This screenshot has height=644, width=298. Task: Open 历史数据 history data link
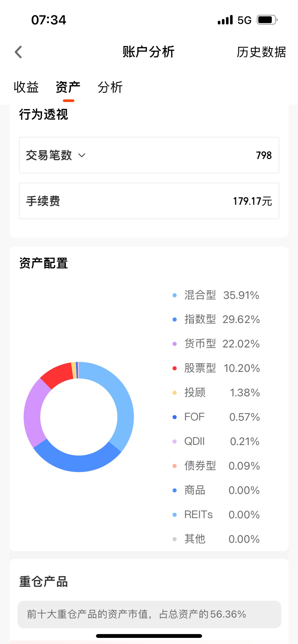pos(261,52)
